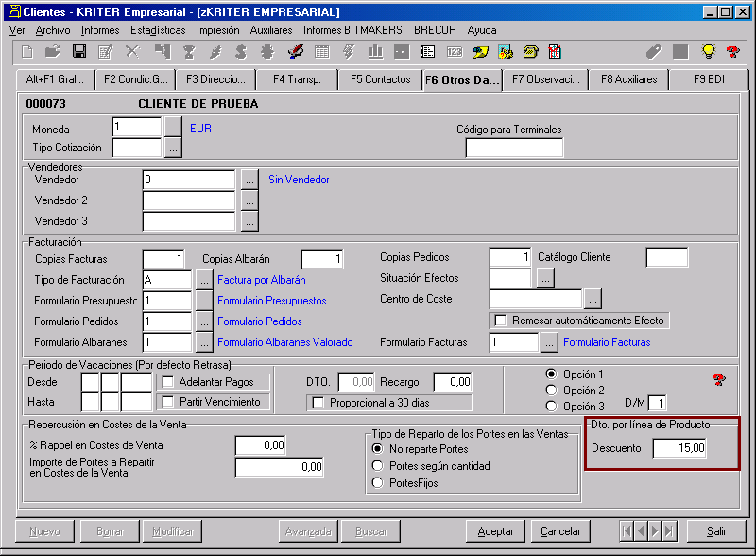Click the bar chart toolbar icon

[375, 52]
